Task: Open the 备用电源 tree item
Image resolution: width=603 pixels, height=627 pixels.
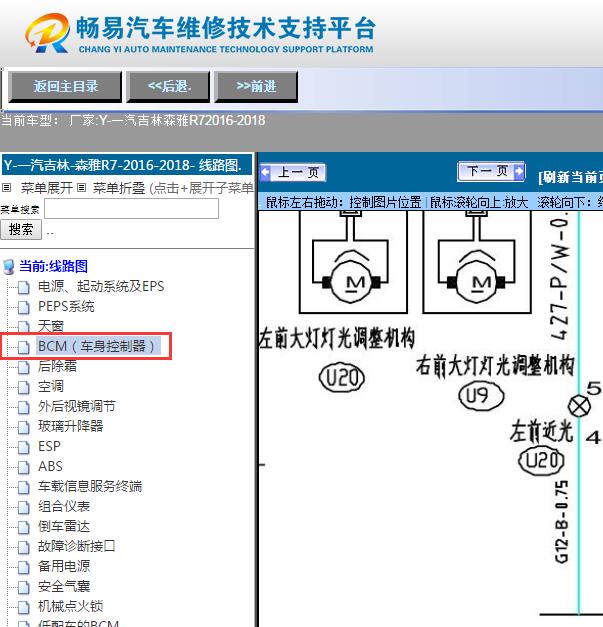Action: pos(64,566)
